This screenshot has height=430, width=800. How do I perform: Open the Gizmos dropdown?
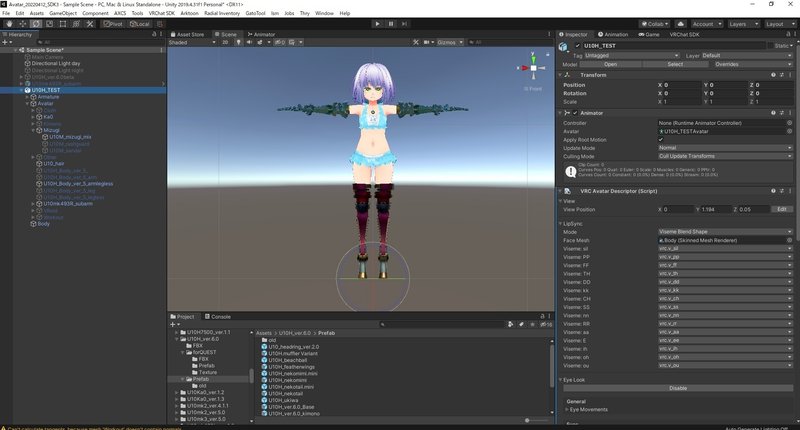pos(449,42)
